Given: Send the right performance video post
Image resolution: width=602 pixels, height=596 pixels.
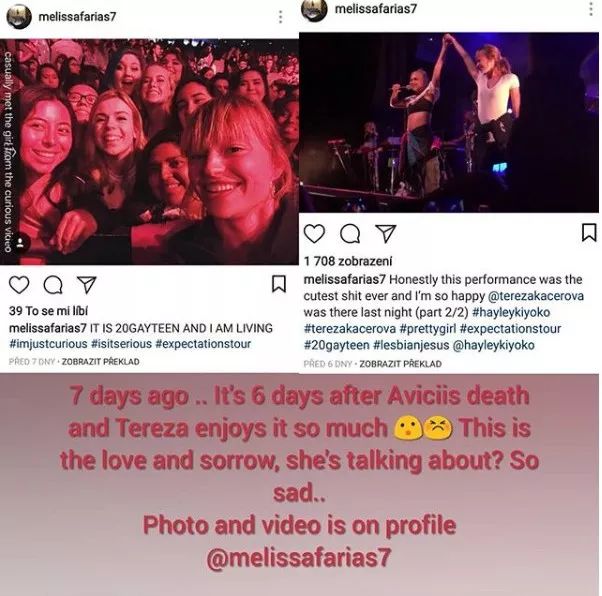Looking at the screenshot, I should point(385,233).
